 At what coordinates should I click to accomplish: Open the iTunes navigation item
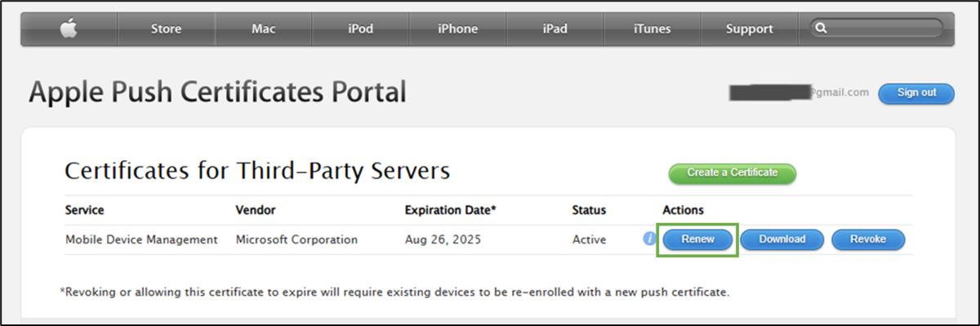pyautogui.click(x=652, y=29)
